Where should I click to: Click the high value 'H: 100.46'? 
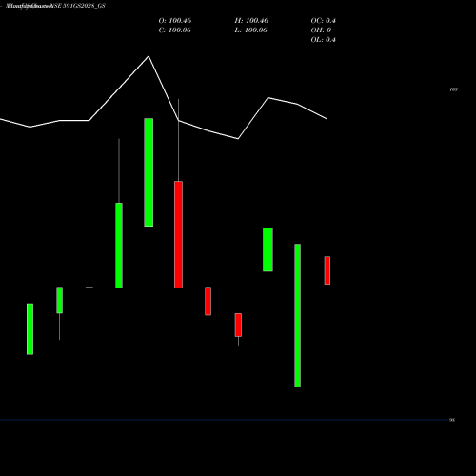[251, 21]
